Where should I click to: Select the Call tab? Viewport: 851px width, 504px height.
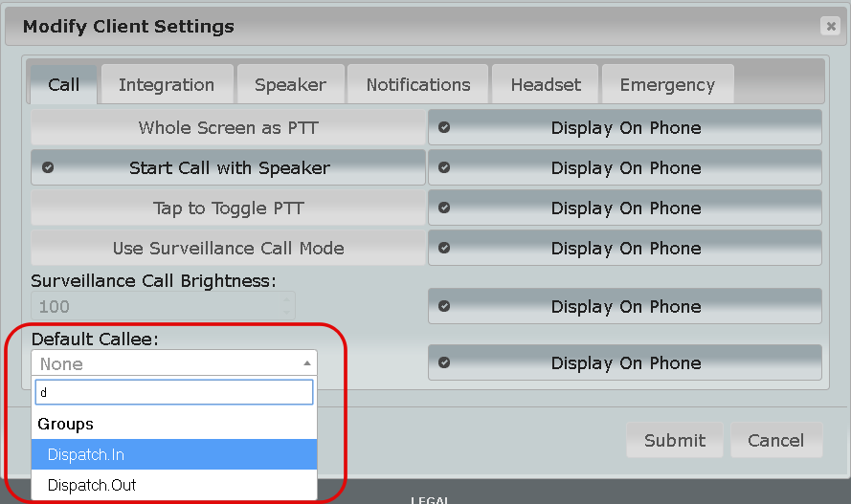pyautogui.click(x=64, y=84)
